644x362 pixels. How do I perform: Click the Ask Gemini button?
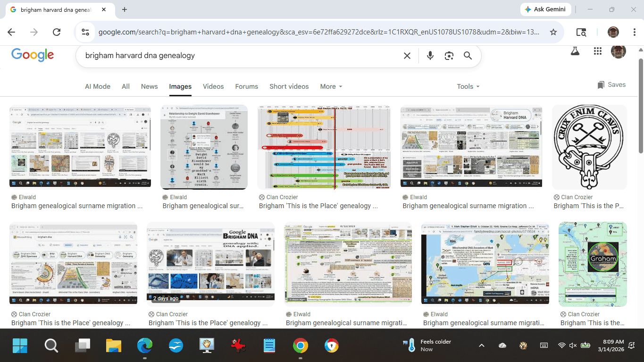pos(545,9)
